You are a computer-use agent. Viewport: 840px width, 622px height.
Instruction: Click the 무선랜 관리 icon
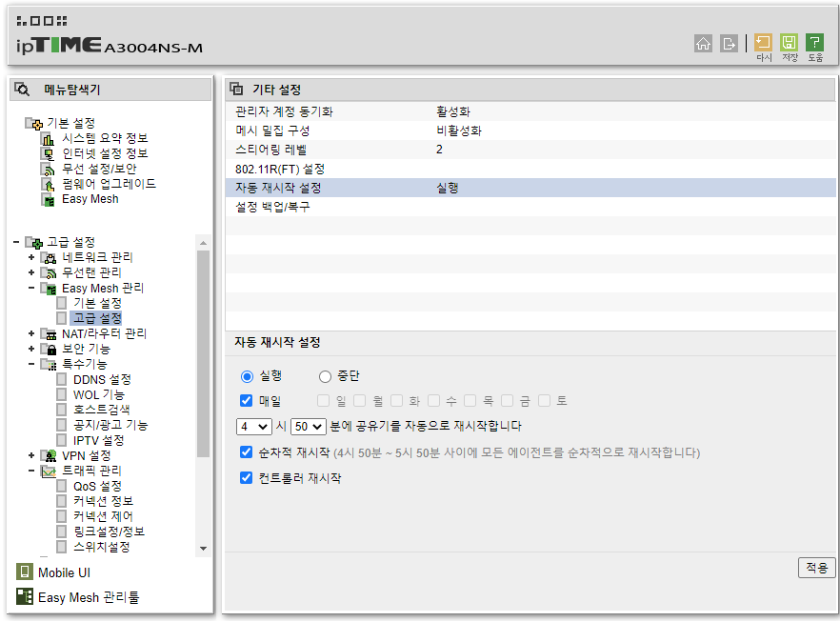coord(49,273)
